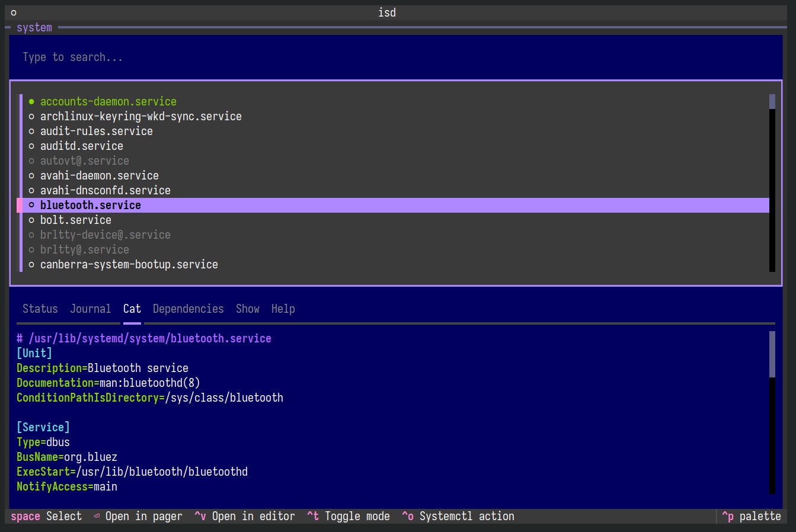Click the Type=dbus line
796x532 pixels.
tap(43, 442)
